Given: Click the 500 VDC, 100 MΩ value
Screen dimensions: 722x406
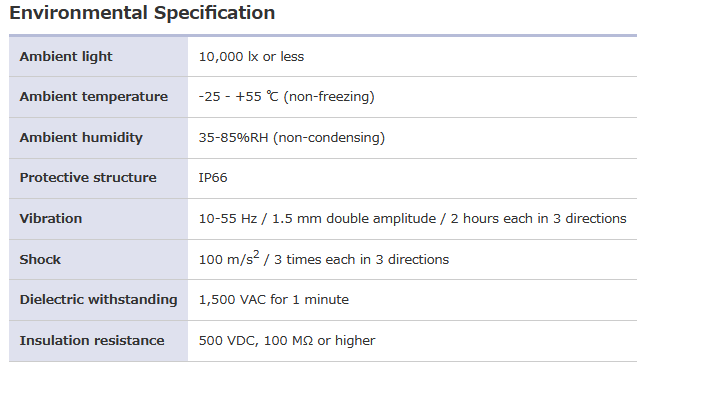Looking at the screenshot, I should [287, 341].
